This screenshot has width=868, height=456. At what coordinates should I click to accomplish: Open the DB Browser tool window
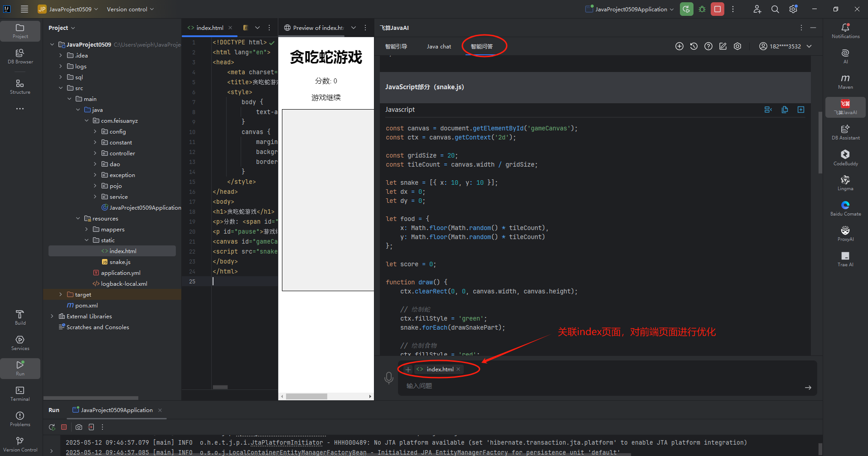click(20, 56)
